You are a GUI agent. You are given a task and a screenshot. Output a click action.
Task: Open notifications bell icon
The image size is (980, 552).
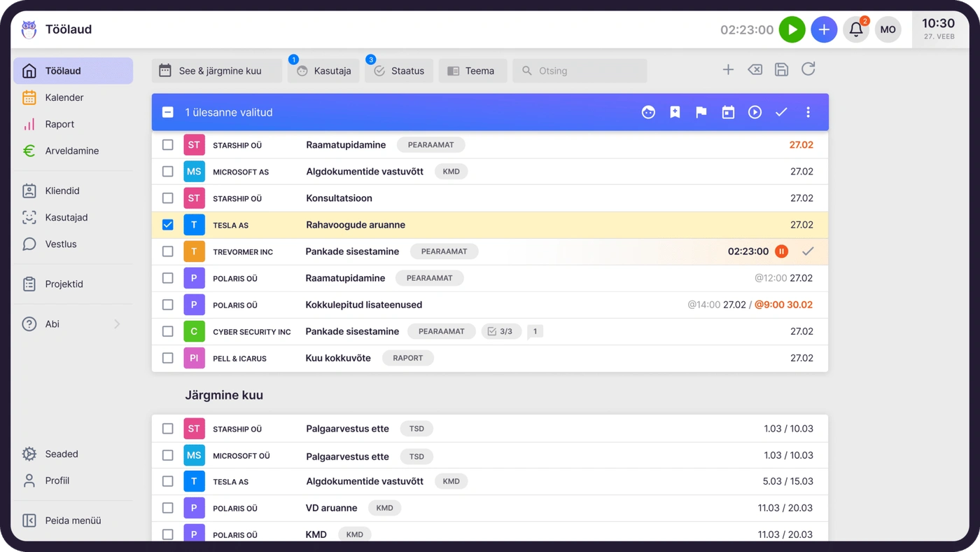point(856,29)
